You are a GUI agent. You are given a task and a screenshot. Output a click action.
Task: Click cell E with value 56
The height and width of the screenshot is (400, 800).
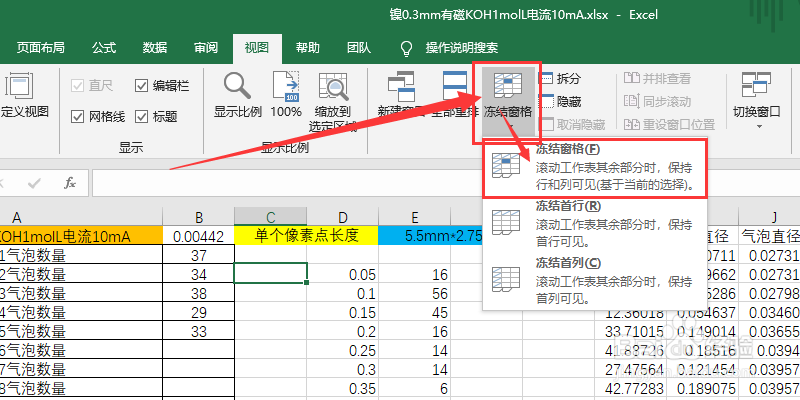414,293
